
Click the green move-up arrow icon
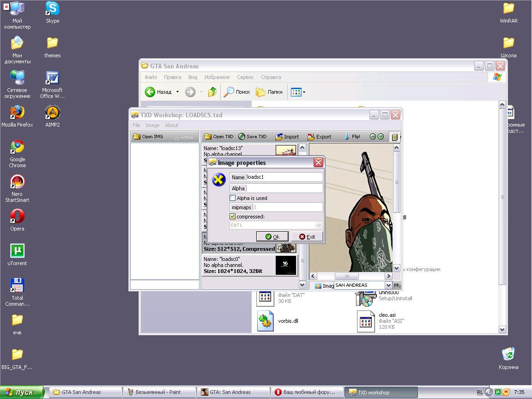373,137
